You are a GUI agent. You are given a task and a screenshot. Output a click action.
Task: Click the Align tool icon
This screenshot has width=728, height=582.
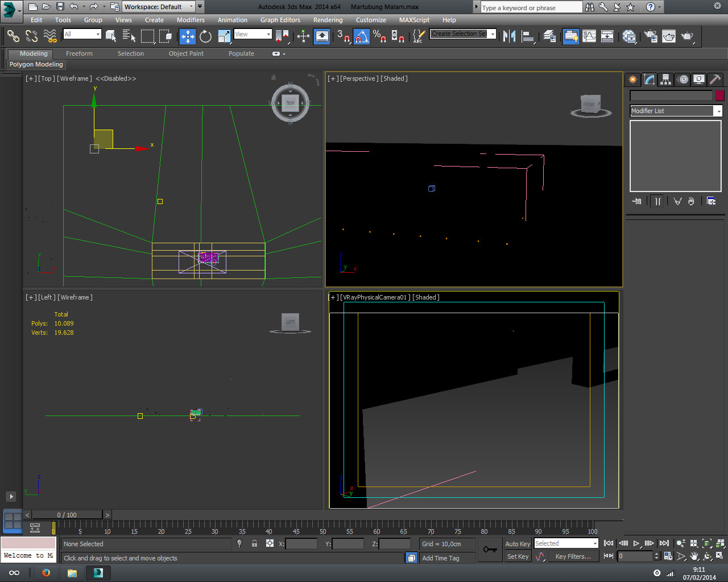(x=528, y=36)
